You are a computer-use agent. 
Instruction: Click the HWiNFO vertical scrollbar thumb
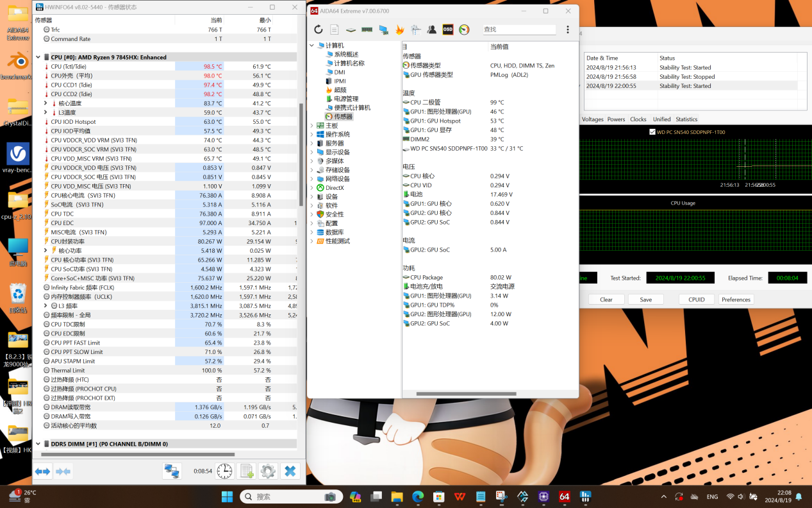pos(301,154)
